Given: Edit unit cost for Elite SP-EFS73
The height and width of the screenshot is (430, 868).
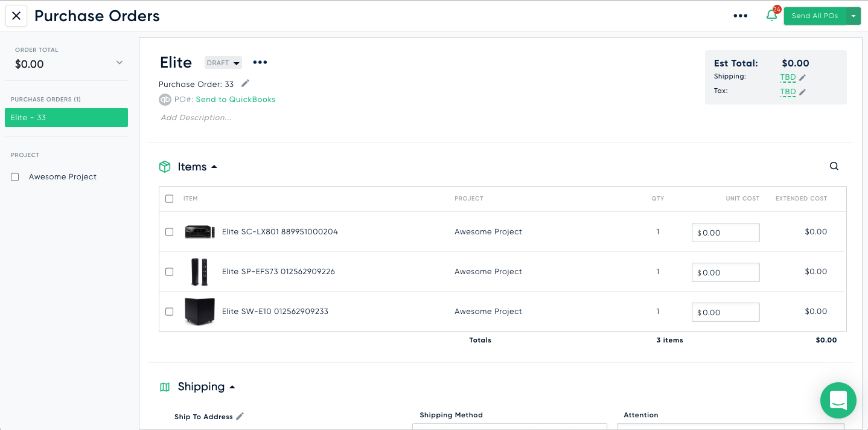Looking at the screenshot, I should click(x=726, y=272).
